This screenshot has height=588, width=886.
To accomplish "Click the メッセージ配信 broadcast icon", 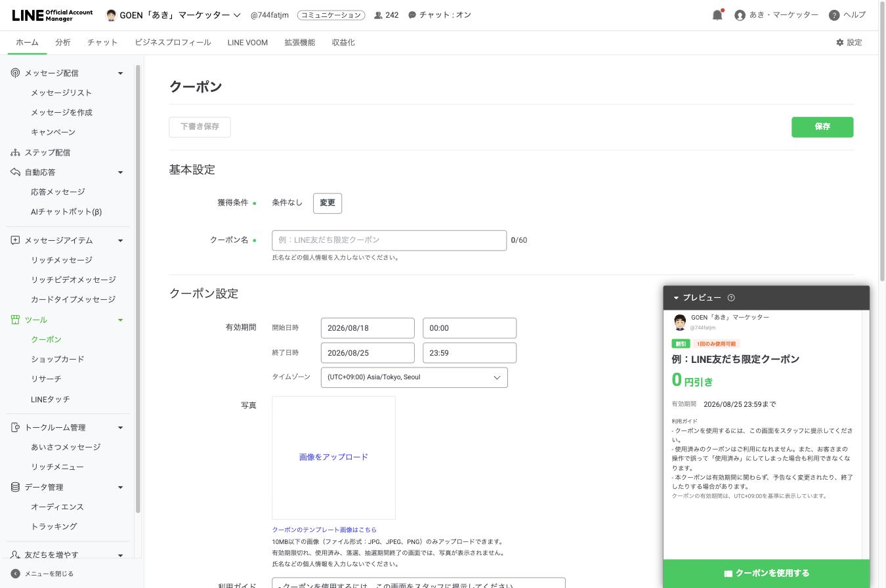I will (15, 73).
